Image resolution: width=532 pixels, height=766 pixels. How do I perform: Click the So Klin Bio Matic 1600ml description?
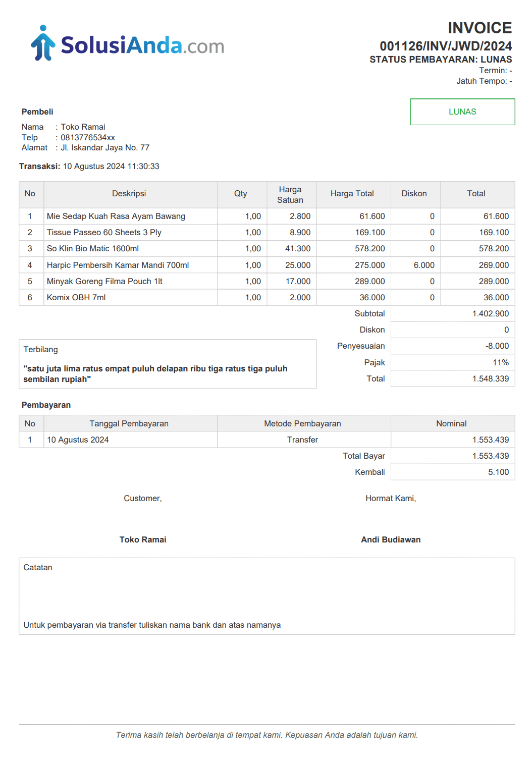(93, 249)
